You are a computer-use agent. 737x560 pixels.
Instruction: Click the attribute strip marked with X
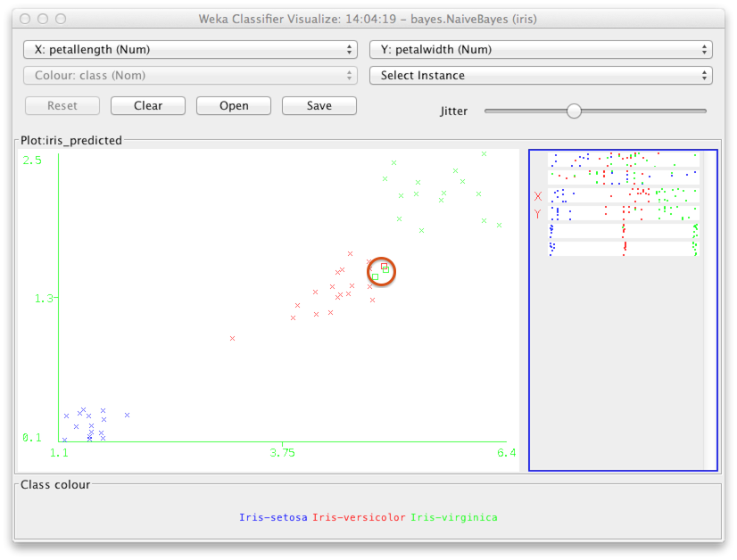623,194
